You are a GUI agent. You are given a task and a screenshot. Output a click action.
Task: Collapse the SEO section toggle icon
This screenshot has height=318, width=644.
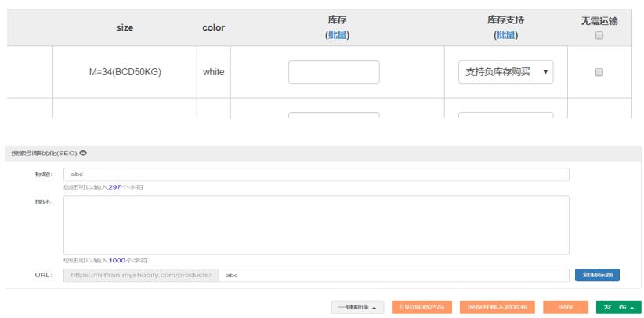point(83,154)
